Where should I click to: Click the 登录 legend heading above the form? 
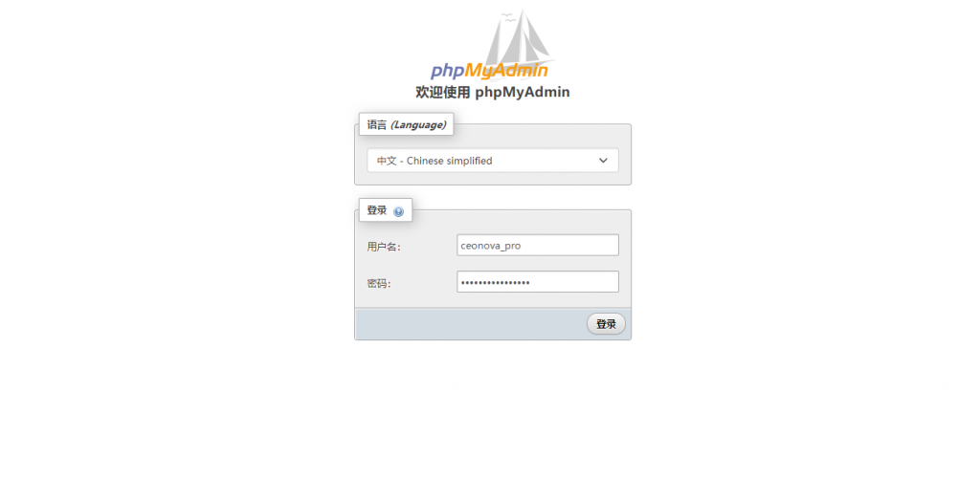[377, 210]
